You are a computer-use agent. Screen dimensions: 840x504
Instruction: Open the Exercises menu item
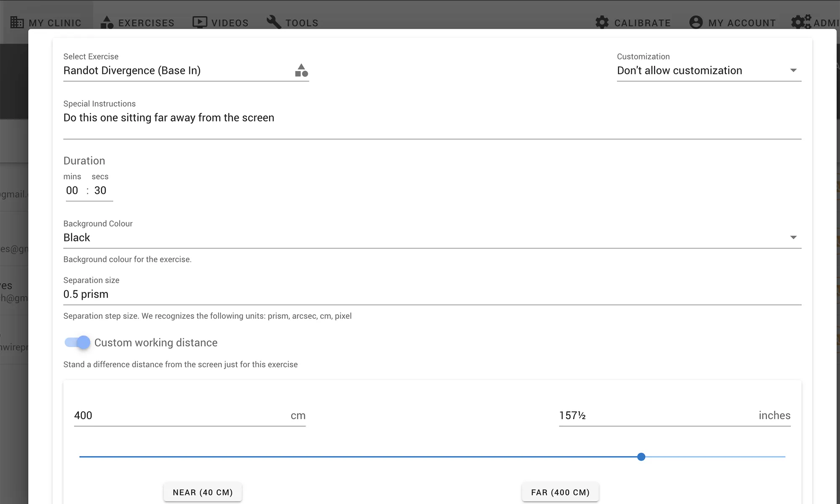coord(146,23)
